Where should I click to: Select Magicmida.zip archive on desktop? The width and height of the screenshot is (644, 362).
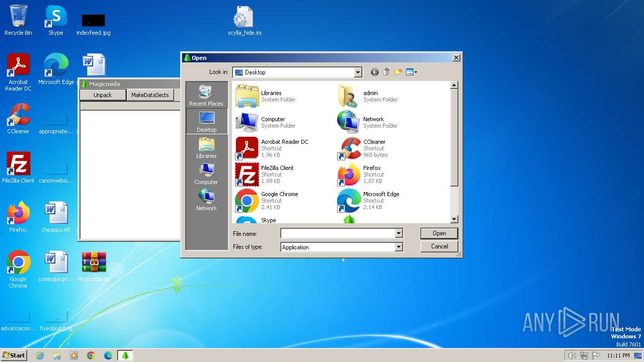pyautogui.click(x=94, y=266)
